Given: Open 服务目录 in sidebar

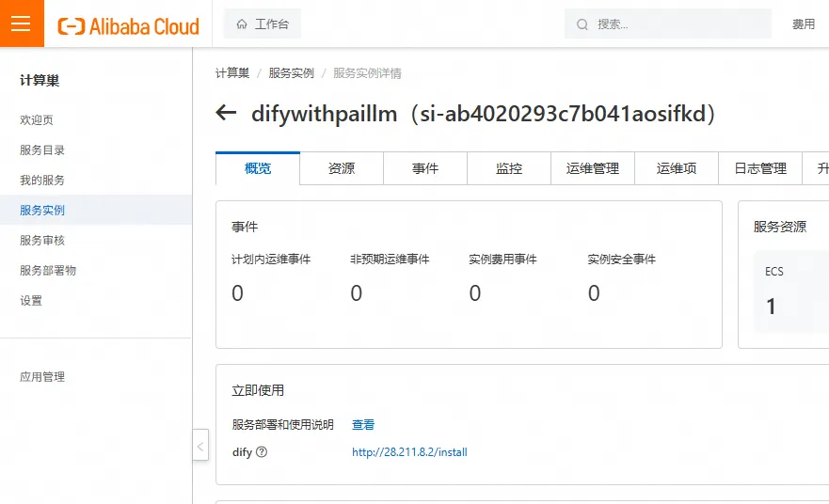Looking at the screenshot, I should pos(42,150).
